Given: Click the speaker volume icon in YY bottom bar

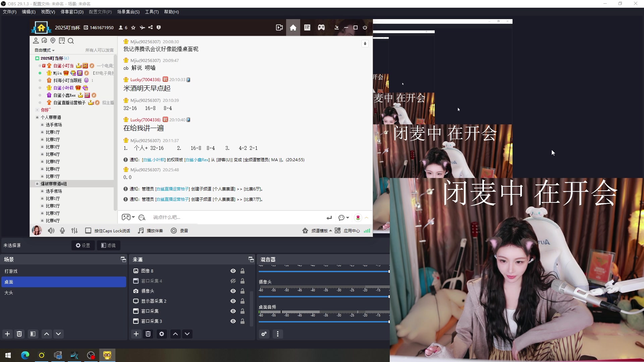Looking at the screenshot, I should point(51,231).
